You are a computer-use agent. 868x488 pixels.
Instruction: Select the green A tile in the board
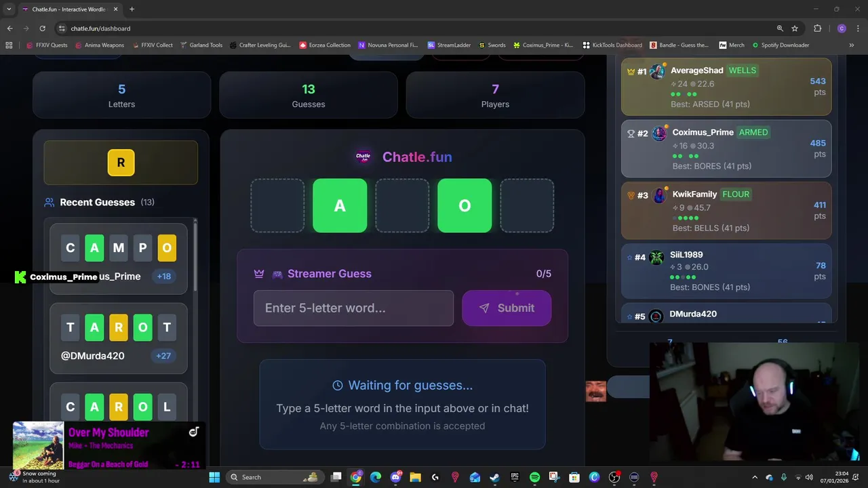[x=340, y=205]
